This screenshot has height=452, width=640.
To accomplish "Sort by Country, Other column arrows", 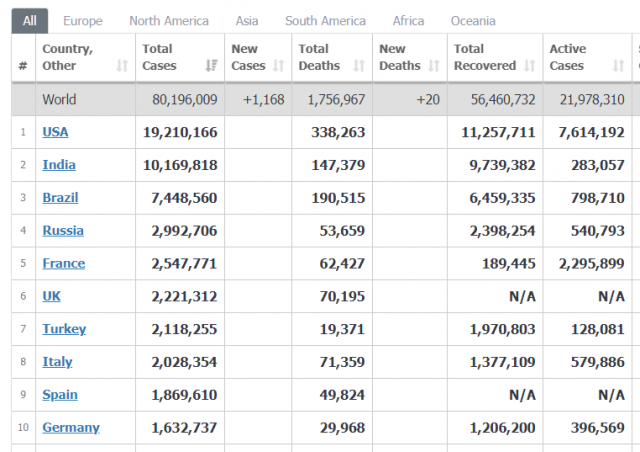I will [x=122, y=65].
